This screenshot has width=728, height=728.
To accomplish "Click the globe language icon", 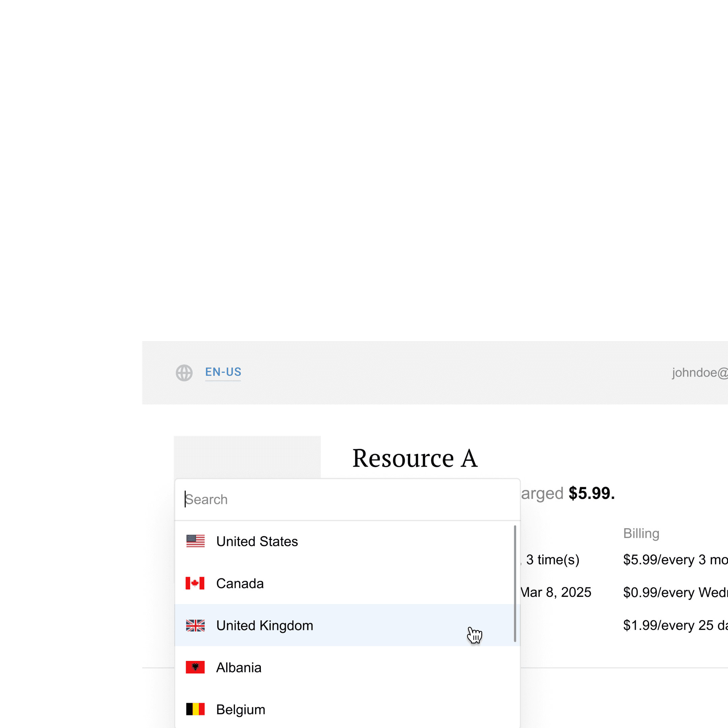I will click(x=184, y=373).
